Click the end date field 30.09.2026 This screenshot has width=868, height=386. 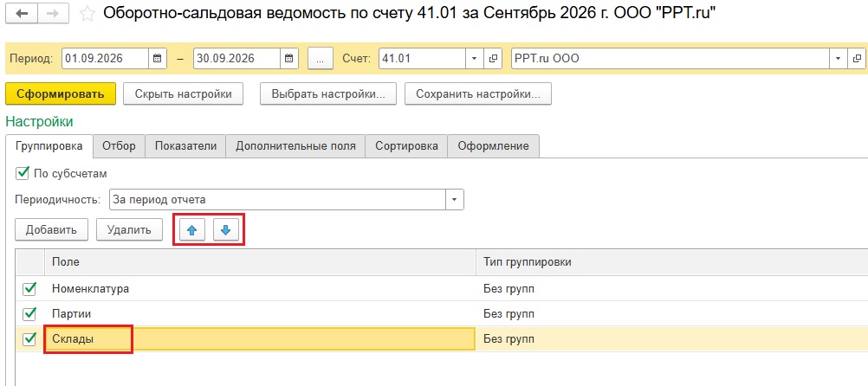[x=237, y=58]
